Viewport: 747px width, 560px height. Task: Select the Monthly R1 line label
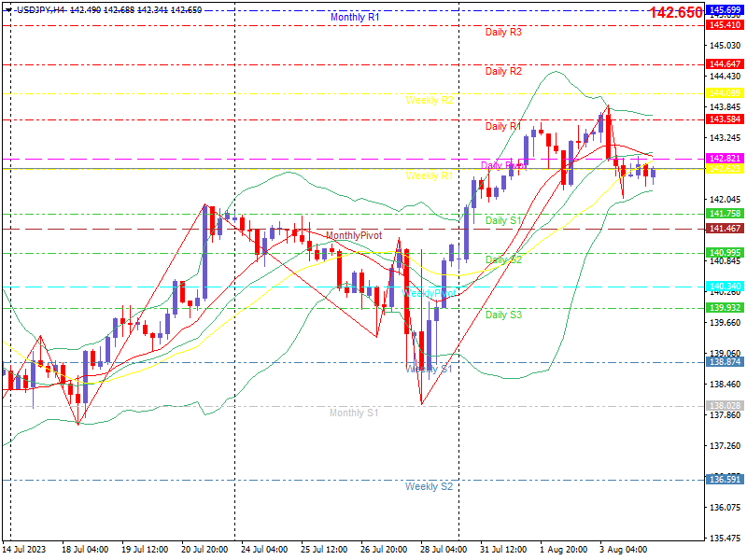tap(355, 17)
